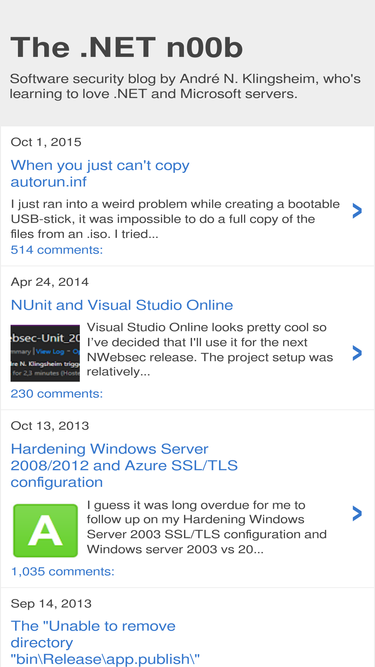Click NUnit post thumbnail image
Screen dimensions: 375x667
pos(45,353)
